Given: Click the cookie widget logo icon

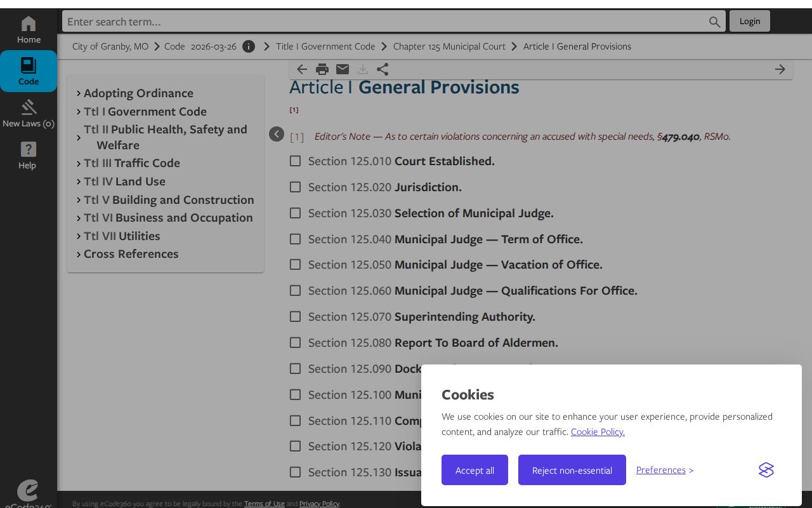Looking at the screenshot, I should click(766, 470).
